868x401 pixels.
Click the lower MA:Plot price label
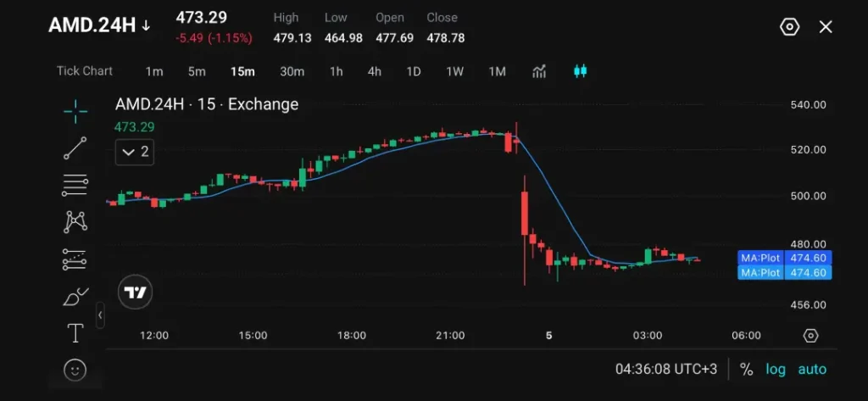click(784, 272)
